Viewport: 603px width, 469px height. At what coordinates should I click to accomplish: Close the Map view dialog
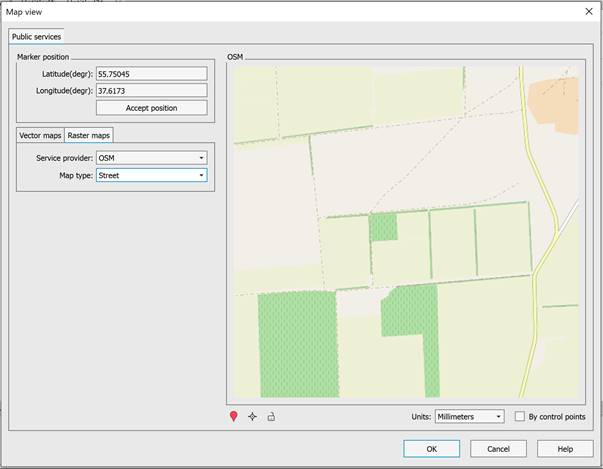[x=587, y=11]
